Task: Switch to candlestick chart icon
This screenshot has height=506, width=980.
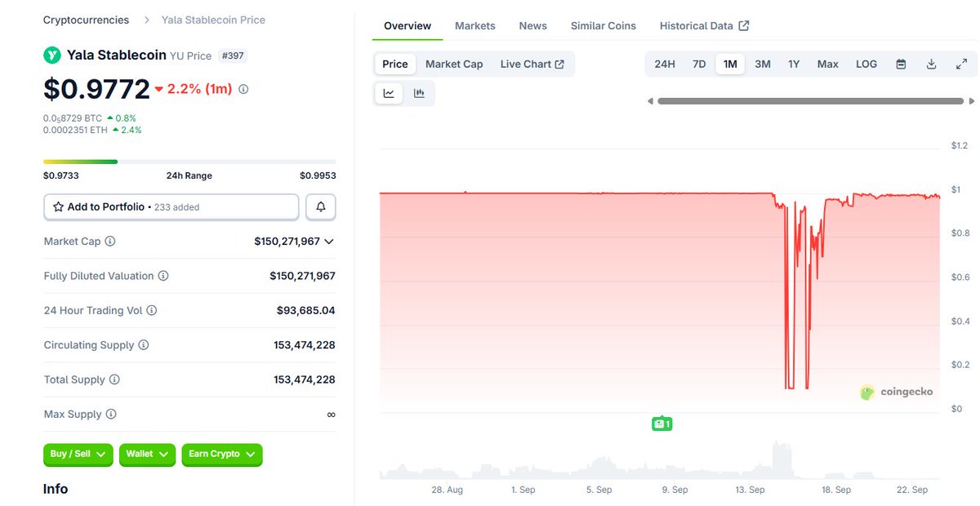Action: (x=419, y=93)
